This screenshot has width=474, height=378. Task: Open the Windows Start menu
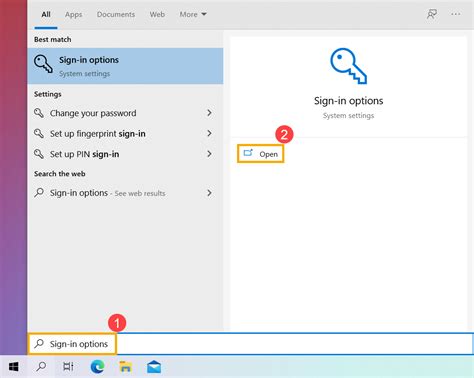14,367
